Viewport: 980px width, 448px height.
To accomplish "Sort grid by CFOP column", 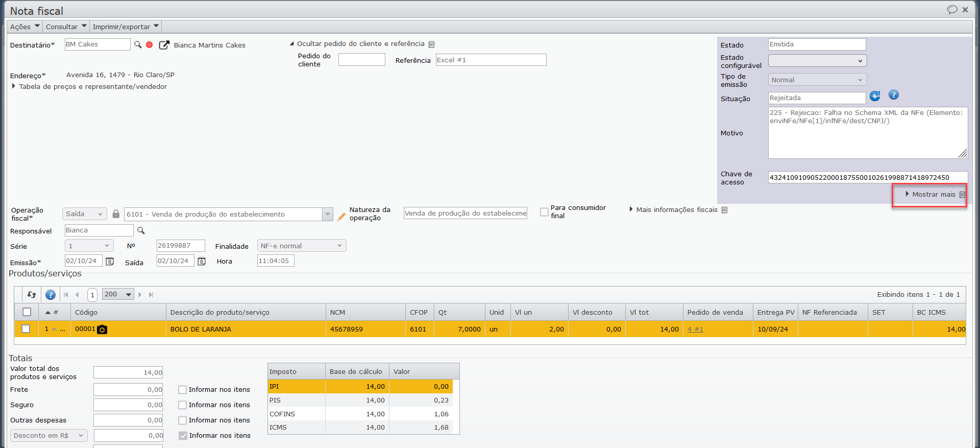I will point(420,312).
